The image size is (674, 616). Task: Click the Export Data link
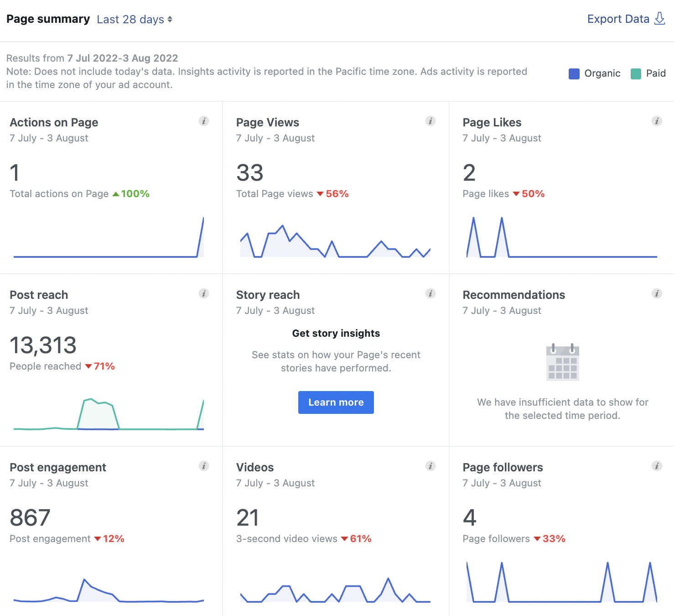click(618, 19)
